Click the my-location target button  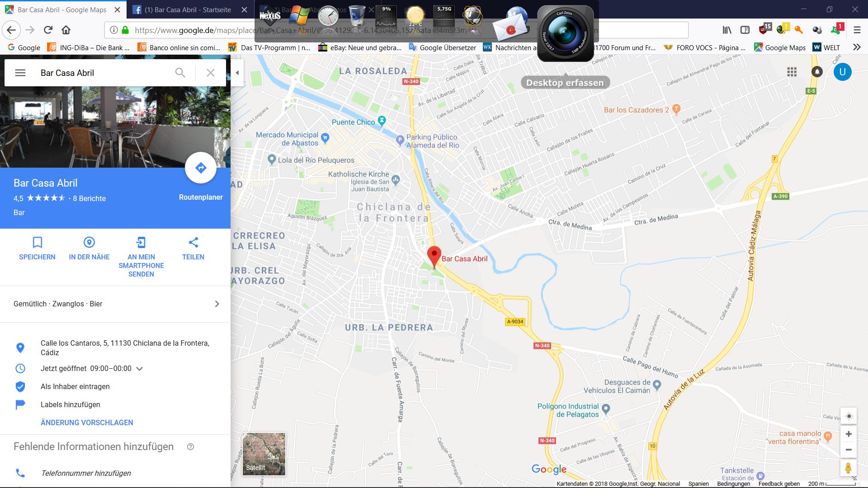(x=849, y=416)
